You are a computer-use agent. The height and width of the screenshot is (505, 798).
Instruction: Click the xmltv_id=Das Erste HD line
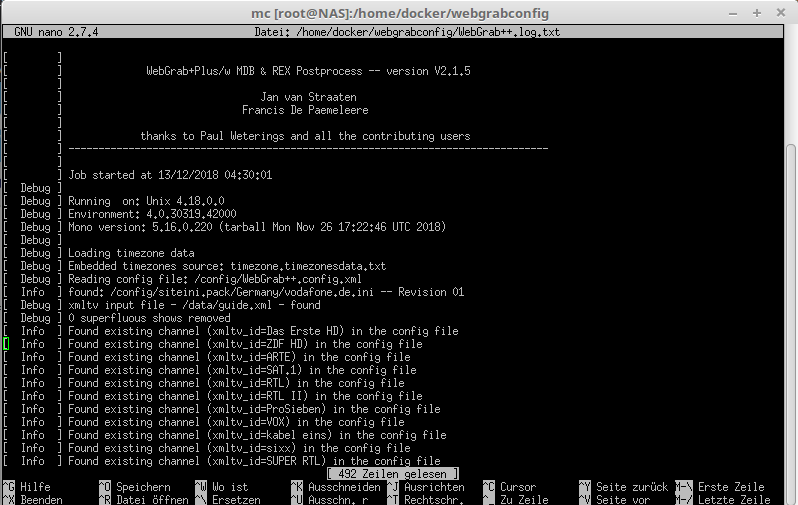264,331
